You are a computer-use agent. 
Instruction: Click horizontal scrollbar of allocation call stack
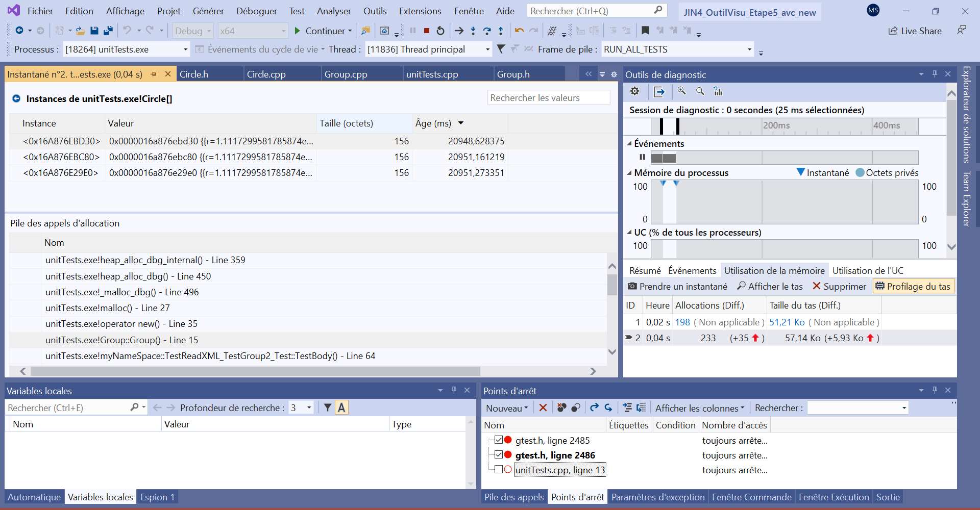tap(255, 371)
